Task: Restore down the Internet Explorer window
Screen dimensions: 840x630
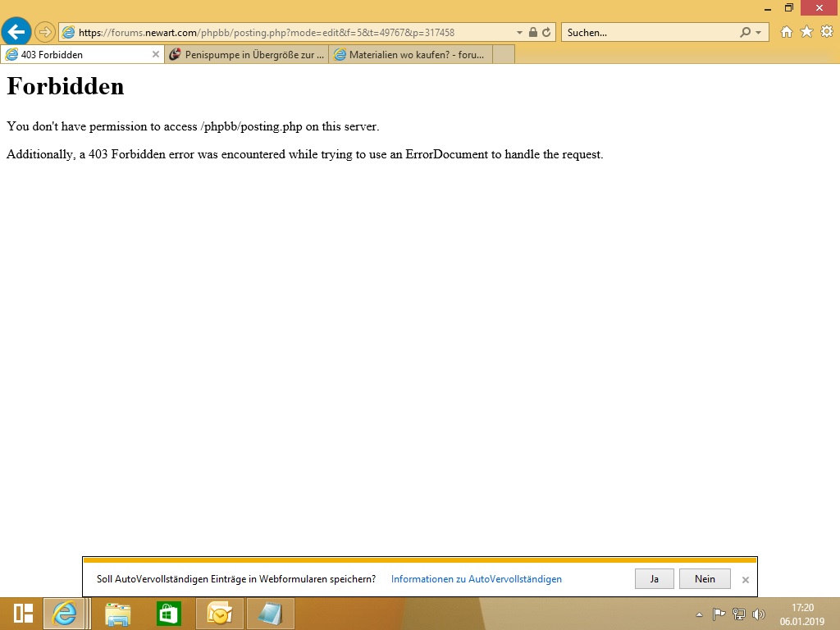Action: pos(789,8)
